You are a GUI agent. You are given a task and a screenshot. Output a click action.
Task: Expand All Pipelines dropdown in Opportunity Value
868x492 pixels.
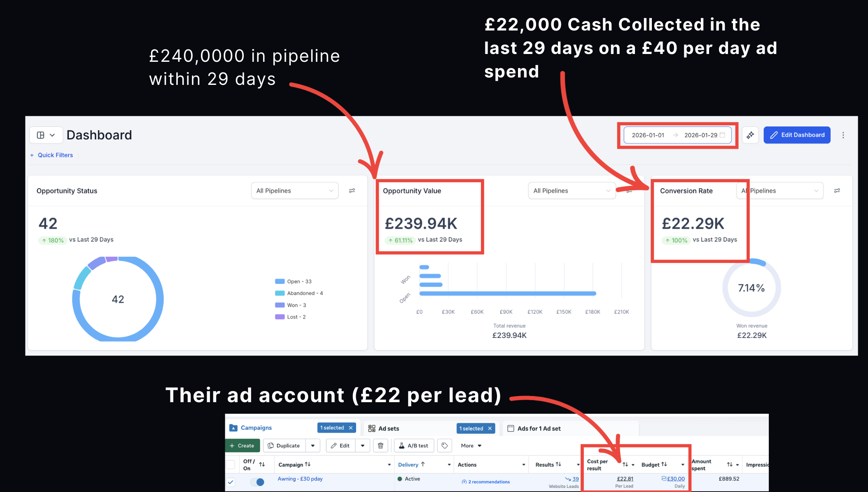[x=572, y=191]
